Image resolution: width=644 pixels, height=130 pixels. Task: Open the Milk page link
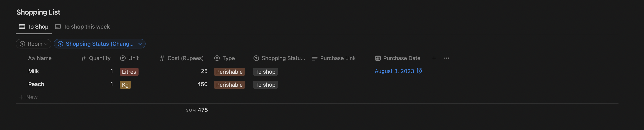[x=34, y=71]
